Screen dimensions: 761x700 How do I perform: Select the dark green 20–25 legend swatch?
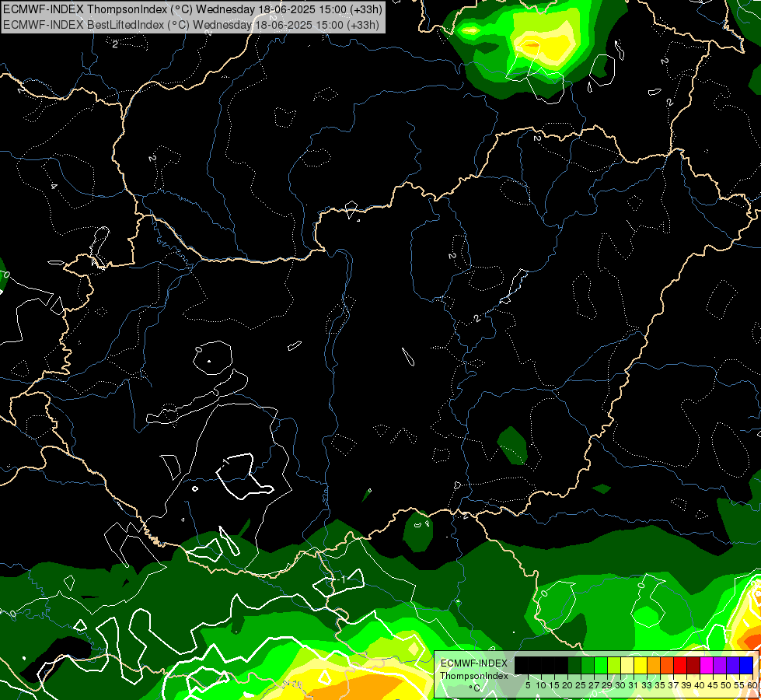tap(574, 665)
